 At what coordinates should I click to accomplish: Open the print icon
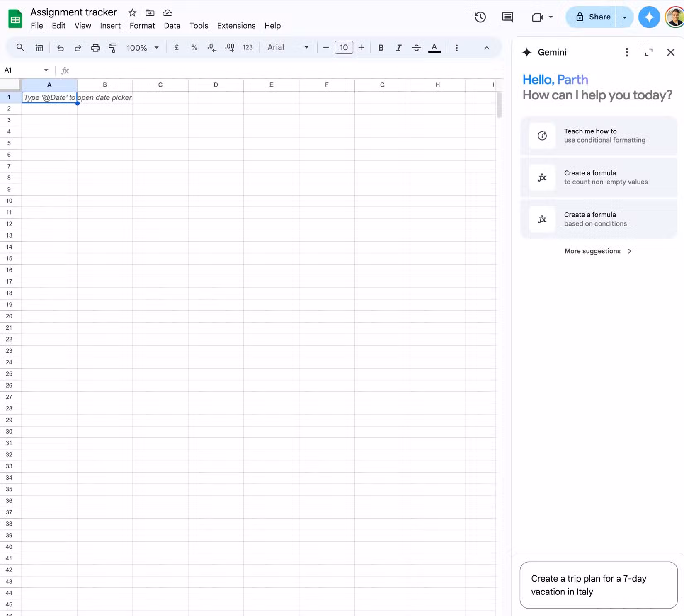click(95, 47)
